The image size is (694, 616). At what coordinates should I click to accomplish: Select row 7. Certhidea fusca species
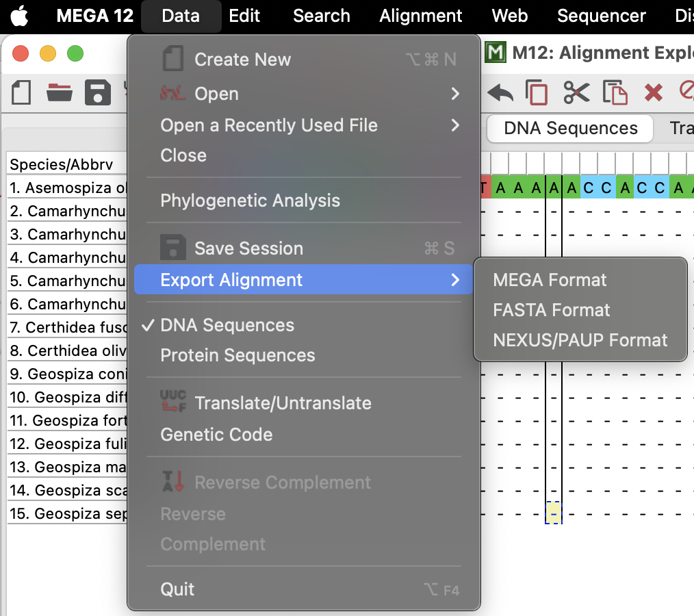pyautogui.click(x=67, y=327)
